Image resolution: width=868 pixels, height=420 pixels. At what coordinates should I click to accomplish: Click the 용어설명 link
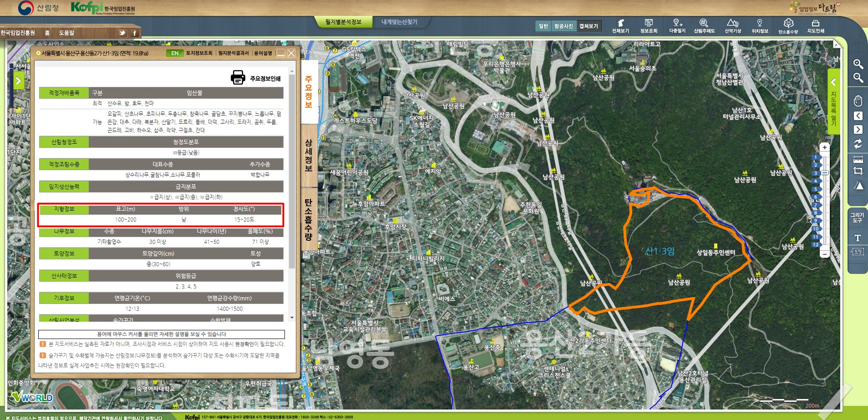[x=263, y=53]
